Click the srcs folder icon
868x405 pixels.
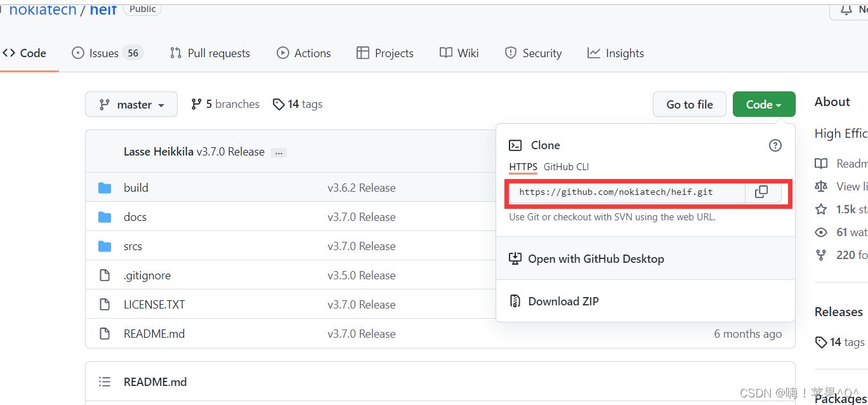pyautogui.click(x=105, y=246)
